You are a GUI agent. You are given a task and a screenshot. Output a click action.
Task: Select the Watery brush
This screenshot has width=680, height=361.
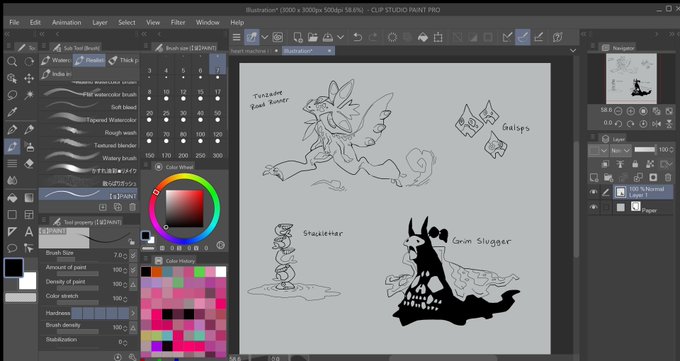point(88,158)
